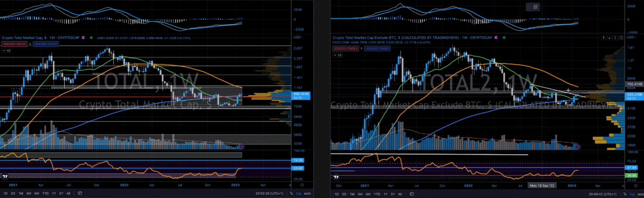The height and width of the screenshot is (198, 644).
Task: Open time axis settings gear on left chart
Action: 302,185
